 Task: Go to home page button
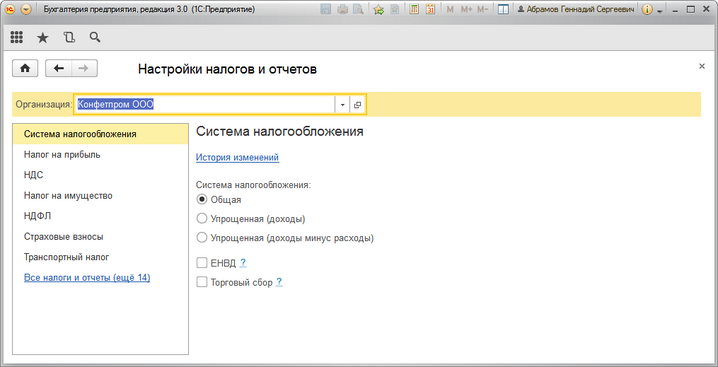pyautogui.click(x=25, y=68)
